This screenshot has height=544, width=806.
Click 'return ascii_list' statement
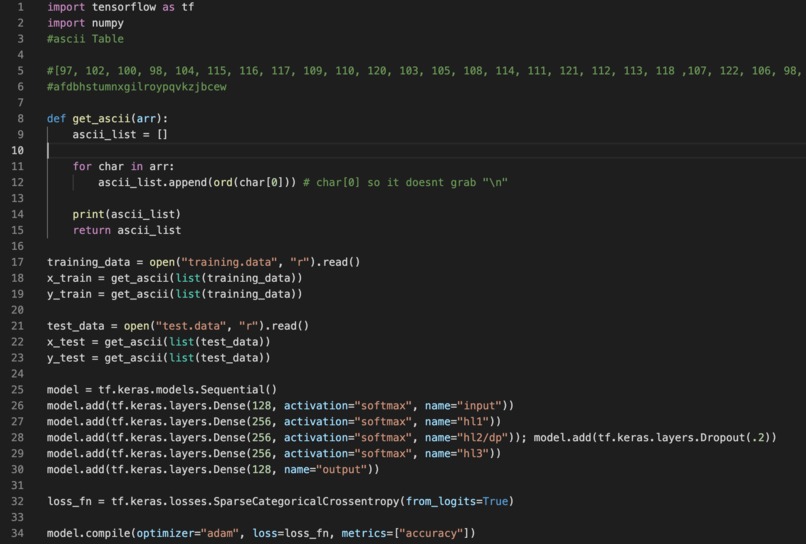click(x=127, y=230)
